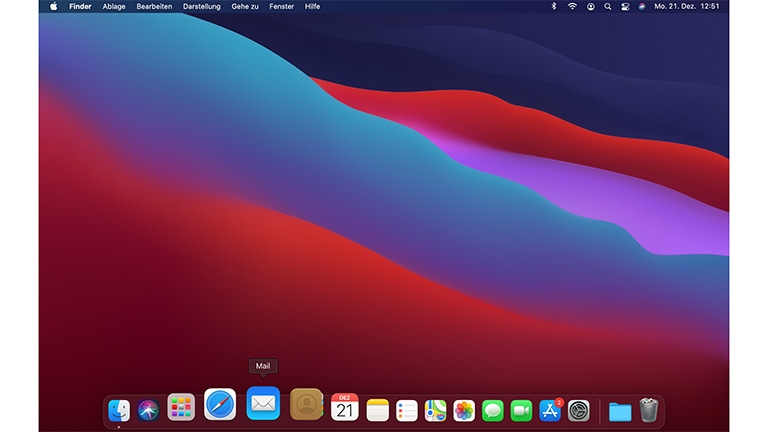
Task: Launch the Photos app
Action: point(464,410)
